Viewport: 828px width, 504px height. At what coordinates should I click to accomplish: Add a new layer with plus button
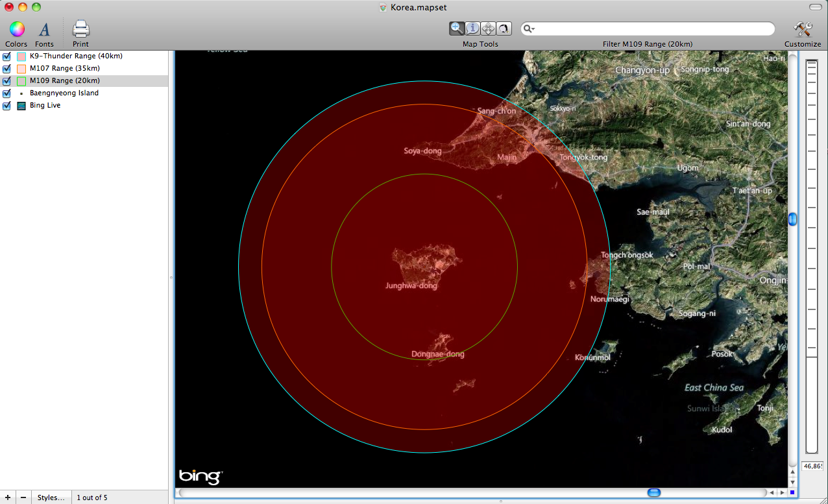pos(8,498)
